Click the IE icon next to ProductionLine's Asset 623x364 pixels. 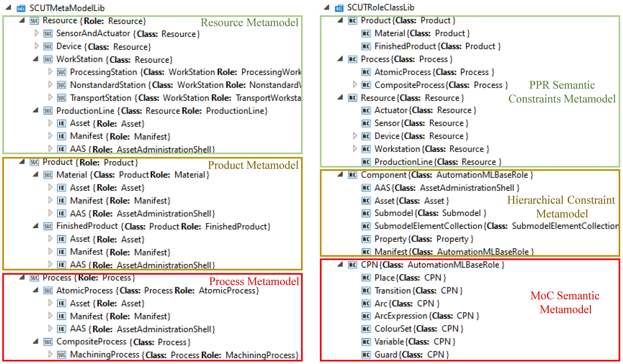(x=62, y=123)
